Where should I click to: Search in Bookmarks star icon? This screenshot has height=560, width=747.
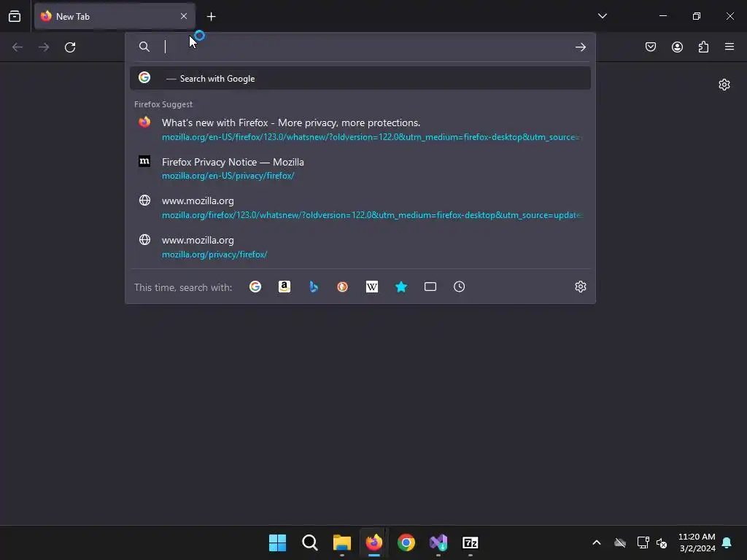401,287
